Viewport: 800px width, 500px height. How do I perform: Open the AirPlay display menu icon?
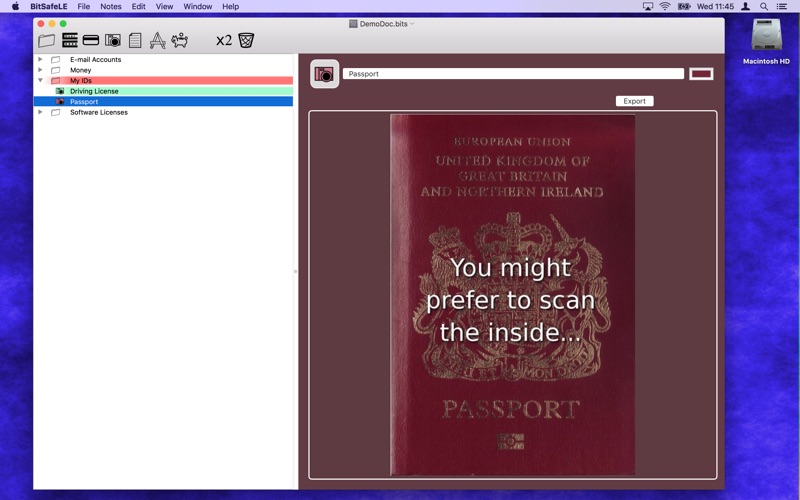click(648, 7)
